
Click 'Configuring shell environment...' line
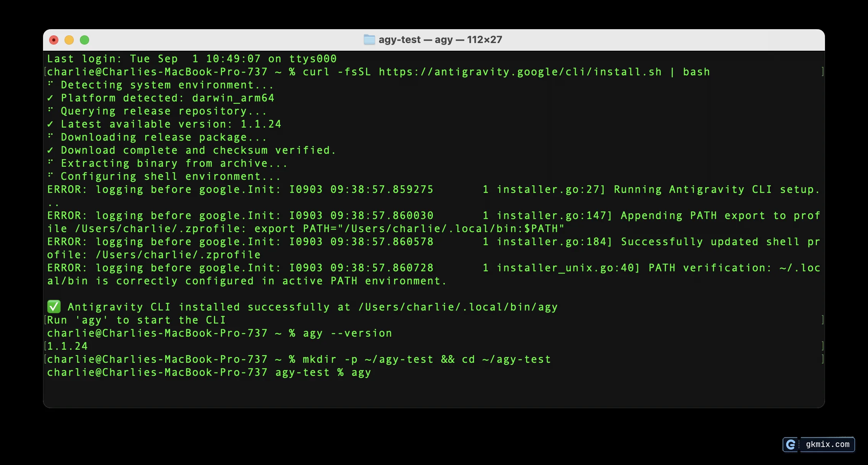(x=164, y=176)
